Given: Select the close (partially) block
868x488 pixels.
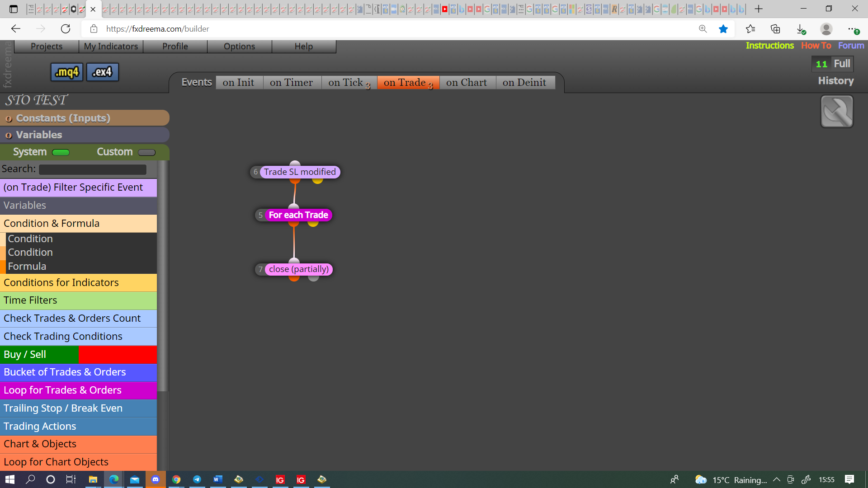Looking at the screenshot, I should point(299,269).
